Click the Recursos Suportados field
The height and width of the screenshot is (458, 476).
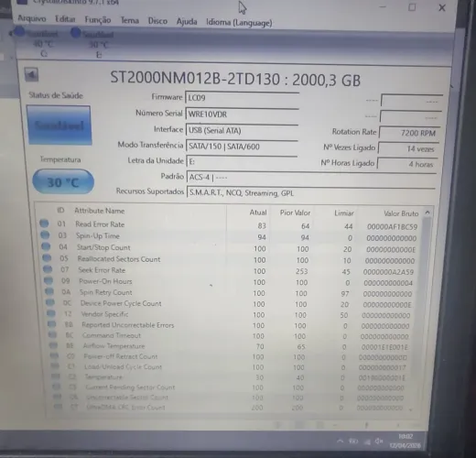(x=311, y=193)
